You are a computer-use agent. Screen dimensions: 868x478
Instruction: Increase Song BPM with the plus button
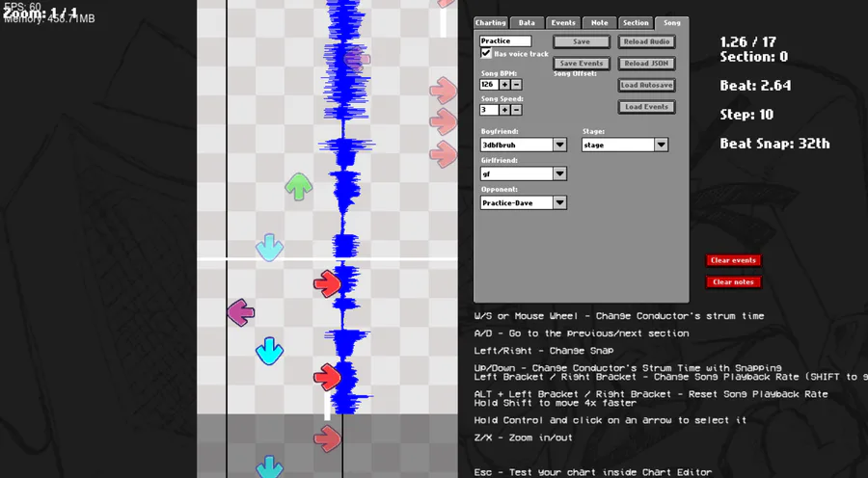[x=504, y=85]
